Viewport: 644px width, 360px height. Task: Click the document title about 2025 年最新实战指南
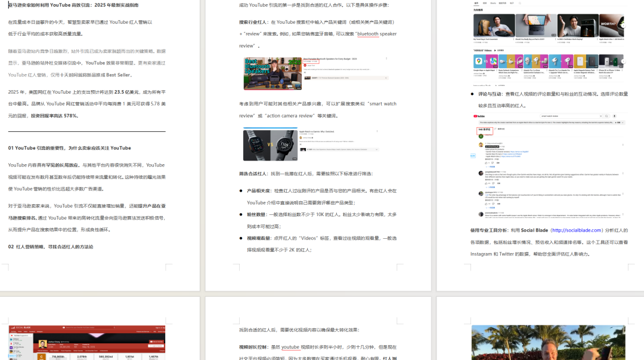pyautogui.click(x=73, y=5)
